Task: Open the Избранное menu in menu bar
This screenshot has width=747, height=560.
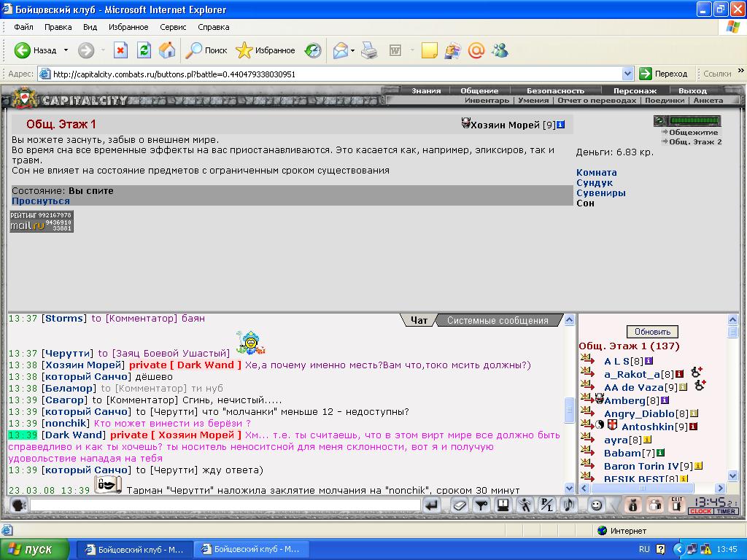Action: pyautogui.click(x=128, y=27)
